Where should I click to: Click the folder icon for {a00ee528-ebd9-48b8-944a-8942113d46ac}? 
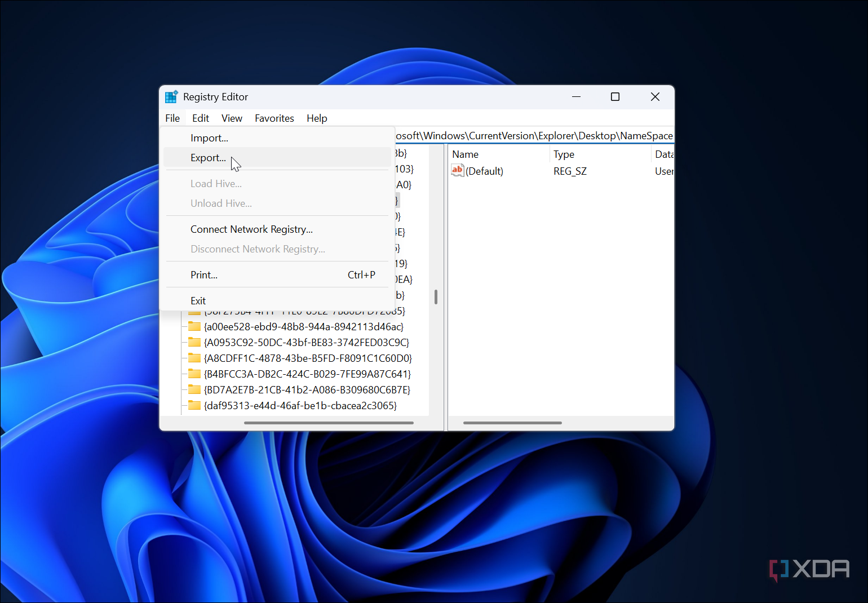194,326
